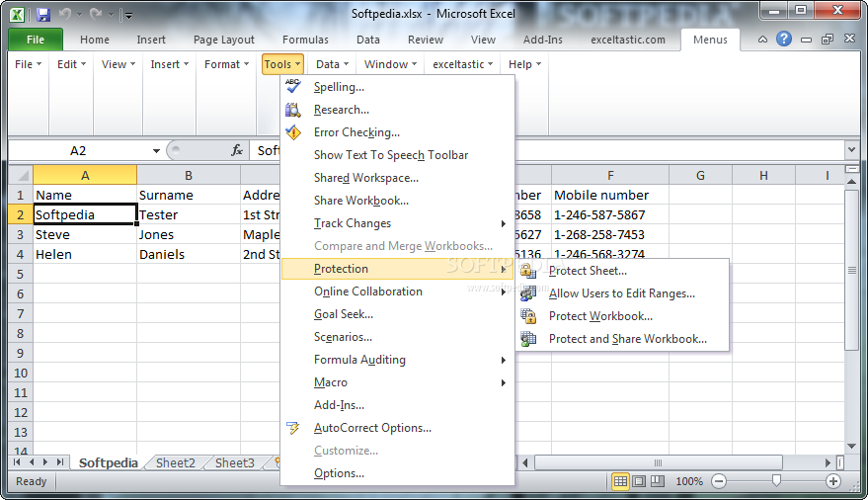The width and height of the screenshot is (868, 500).
Task: Open the Customize Quick Access Toolbar dropdown
Action: 127,16
